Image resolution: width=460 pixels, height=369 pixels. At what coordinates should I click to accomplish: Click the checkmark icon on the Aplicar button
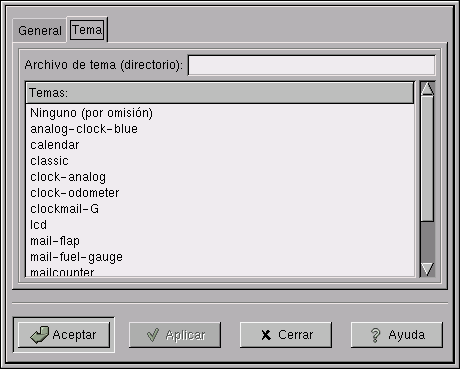tap(153, 335)
